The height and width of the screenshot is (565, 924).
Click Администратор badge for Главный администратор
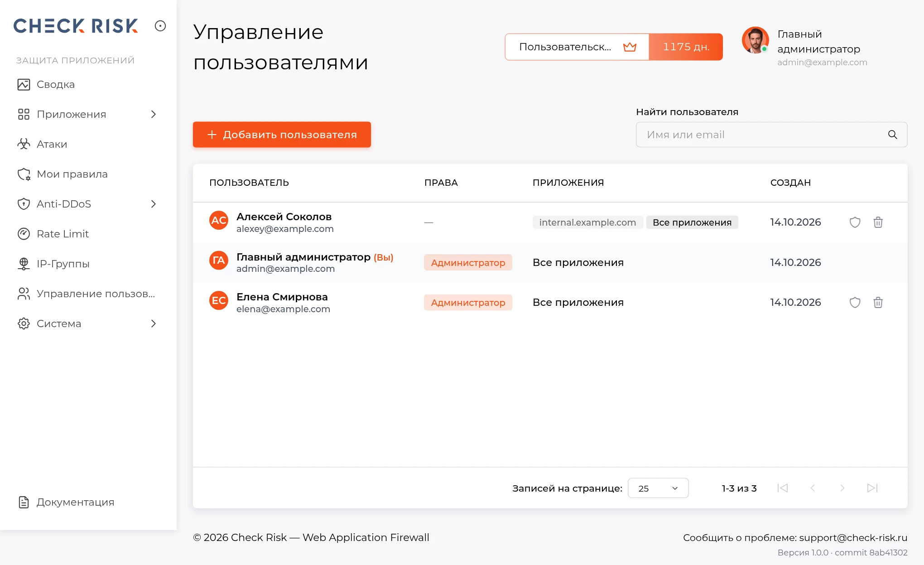(468, 263)
